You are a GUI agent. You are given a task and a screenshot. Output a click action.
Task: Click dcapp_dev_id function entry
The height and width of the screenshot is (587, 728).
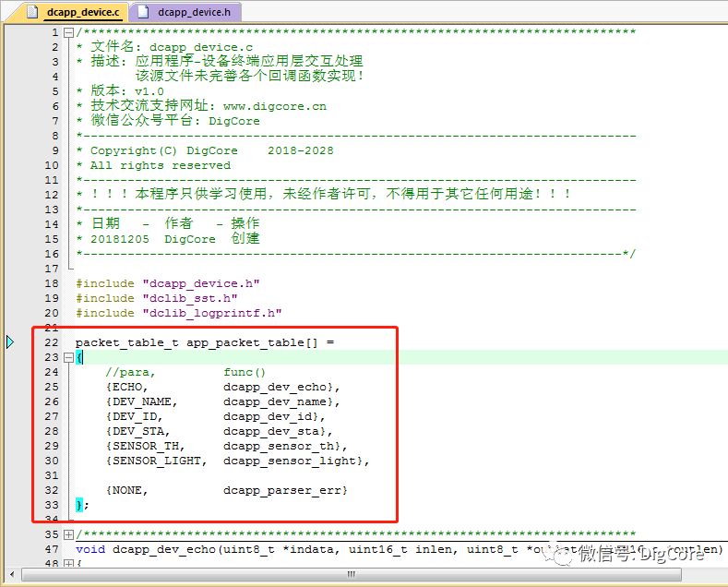[x=268, y=416]
